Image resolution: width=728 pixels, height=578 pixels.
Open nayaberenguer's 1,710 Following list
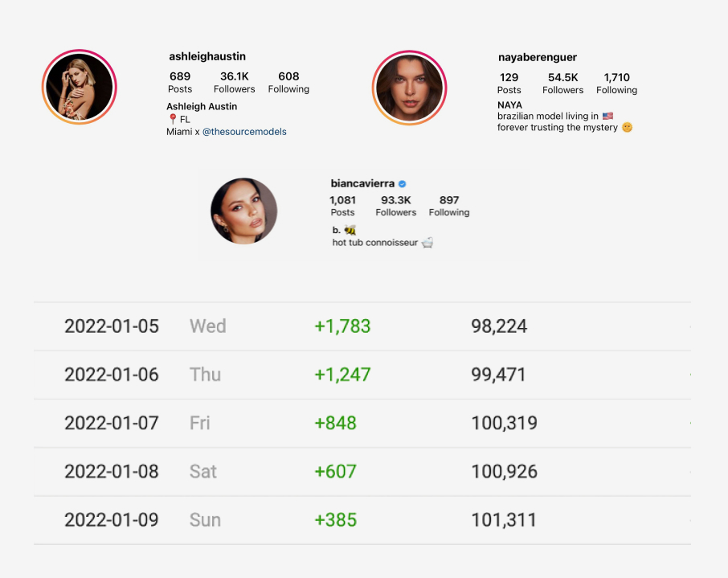coord(617,84)
